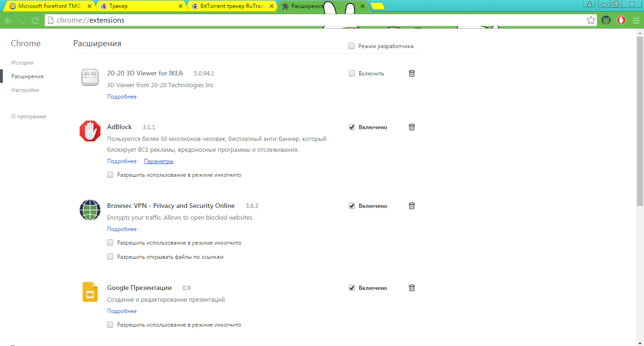644x346 pixels.
Task: Click Google Презентации version 0.9
Action: [x=187, y=288]
